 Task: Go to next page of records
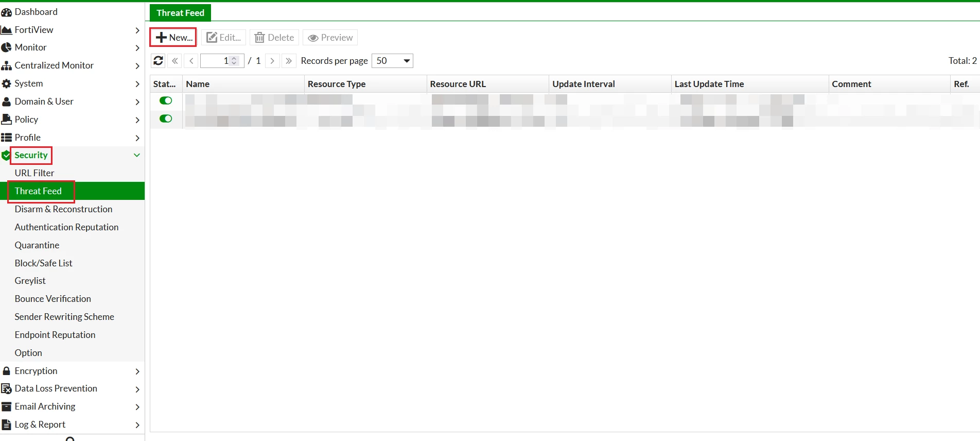pos(272,61)
